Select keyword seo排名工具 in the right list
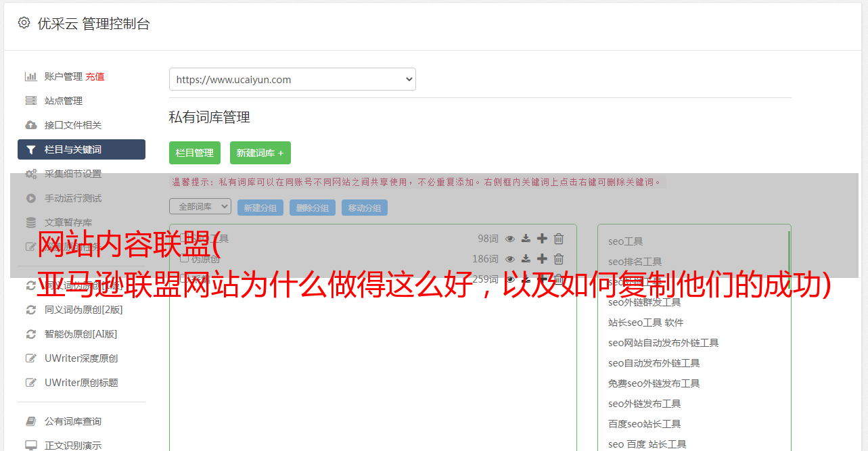Image resolution: width=868 pixels, height=451 pixels. coord(635,262)
